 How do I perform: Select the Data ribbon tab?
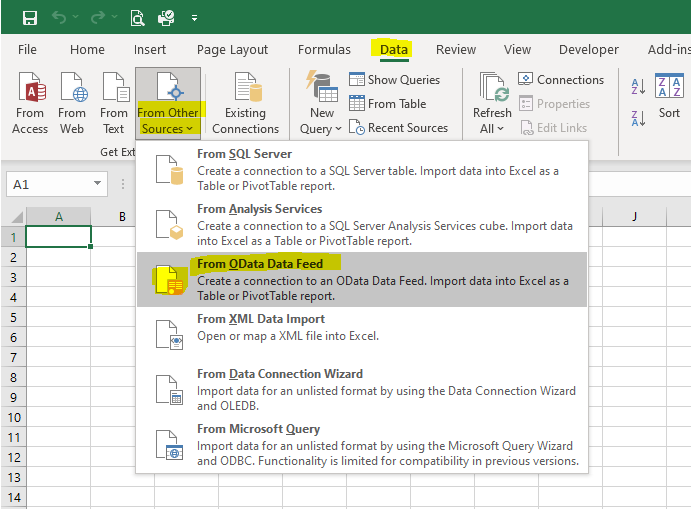click(x=393, y=50)
